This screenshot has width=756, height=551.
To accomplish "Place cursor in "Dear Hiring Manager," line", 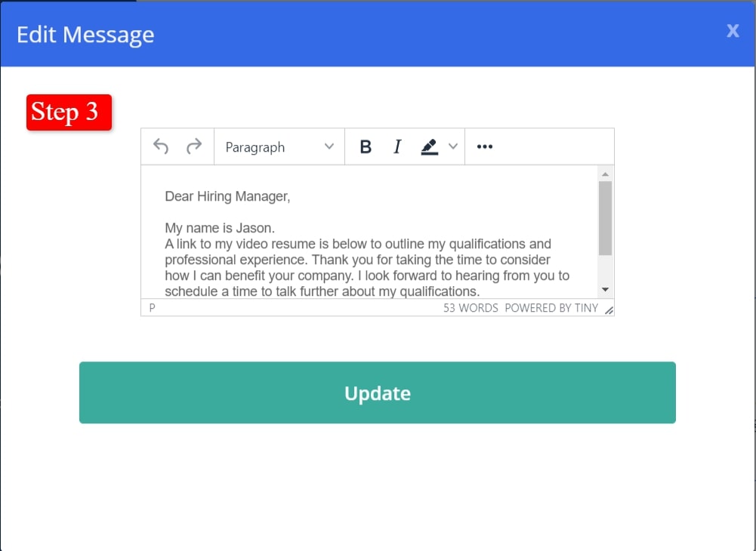I will tap(227, 197).
